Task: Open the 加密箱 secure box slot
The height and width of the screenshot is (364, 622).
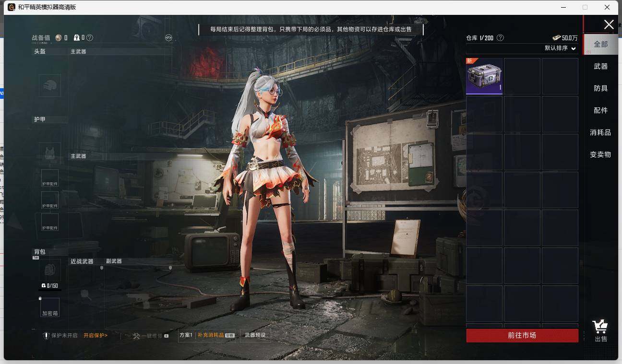Action: point(50,307)
